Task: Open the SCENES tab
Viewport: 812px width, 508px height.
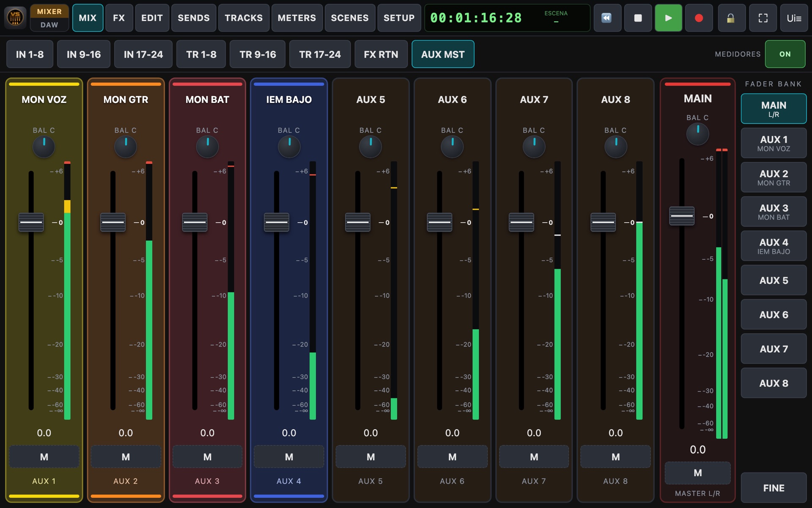Action: click(x=350, y=18)
